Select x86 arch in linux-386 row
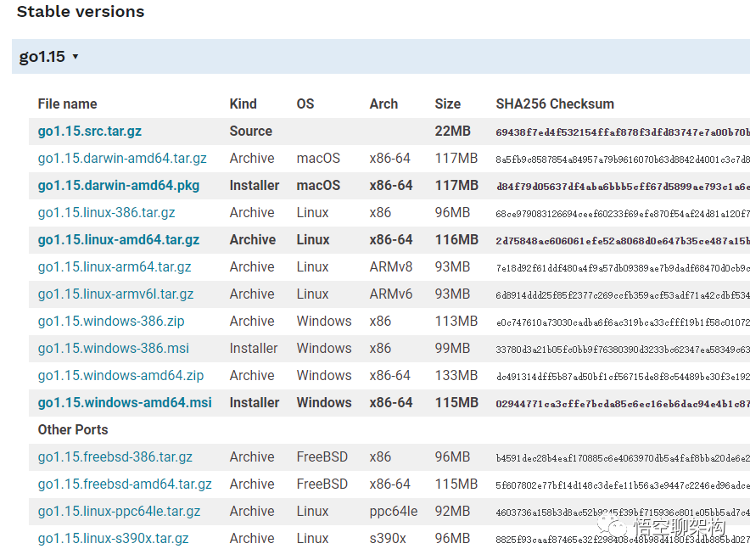 pyautogui.click(x=380, y=213)
